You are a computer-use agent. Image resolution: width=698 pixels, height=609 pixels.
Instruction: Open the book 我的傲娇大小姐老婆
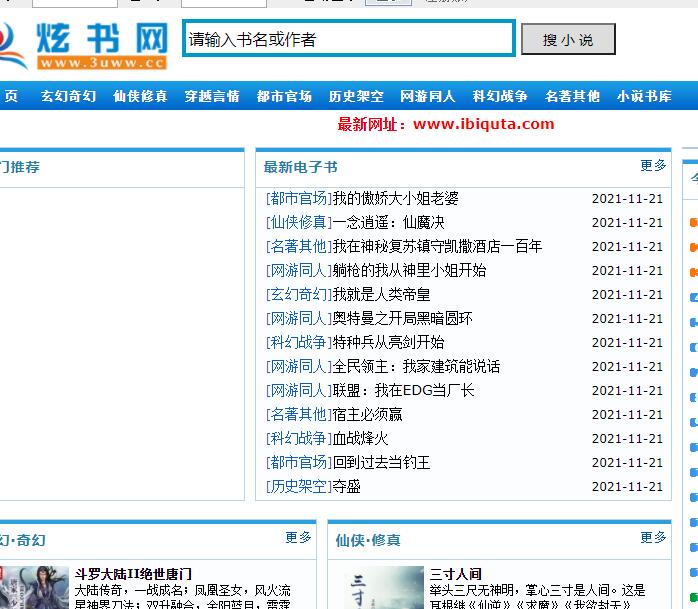click(x=396, y=198)
